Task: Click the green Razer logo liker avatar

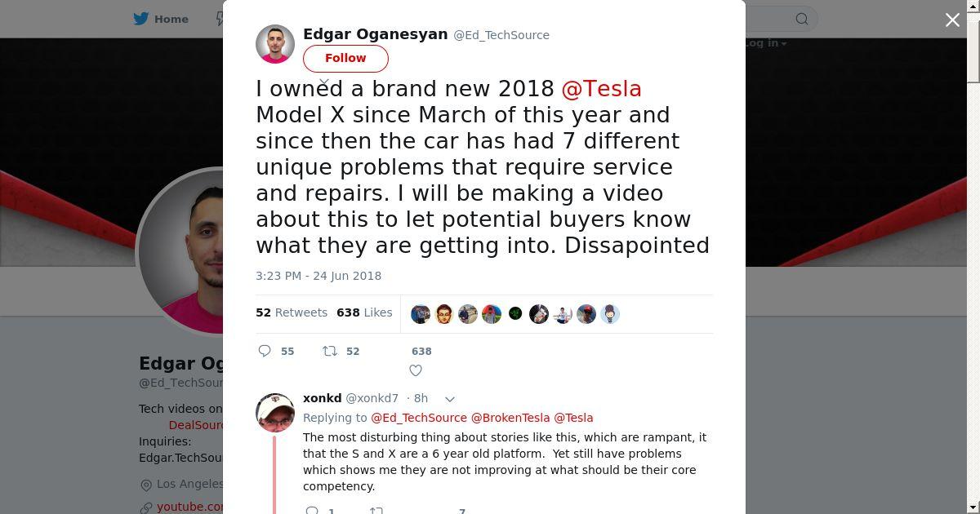Action: [x=515, y=313]
